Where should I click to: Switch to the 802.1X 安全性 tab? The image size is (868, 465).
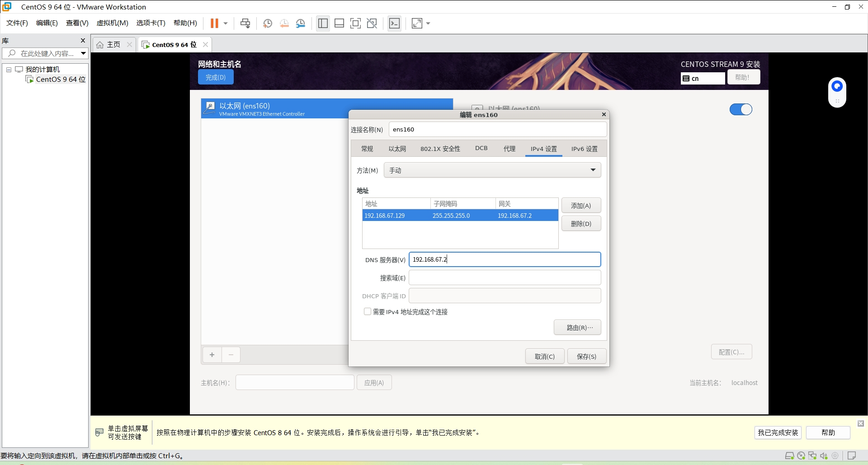pos(440,149)
